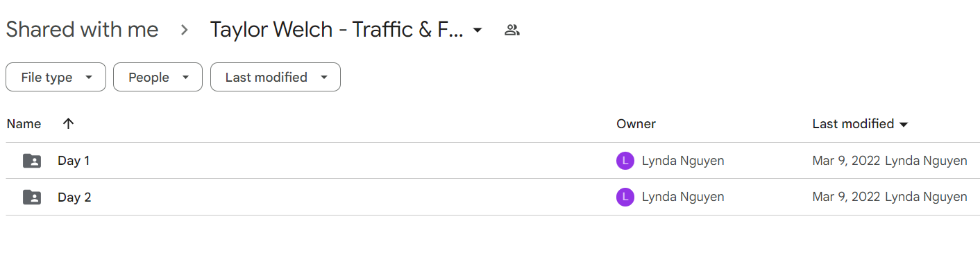980x264 pixels.
Task: Select the Day 2 folder name
Action: (x=74, y=197)
